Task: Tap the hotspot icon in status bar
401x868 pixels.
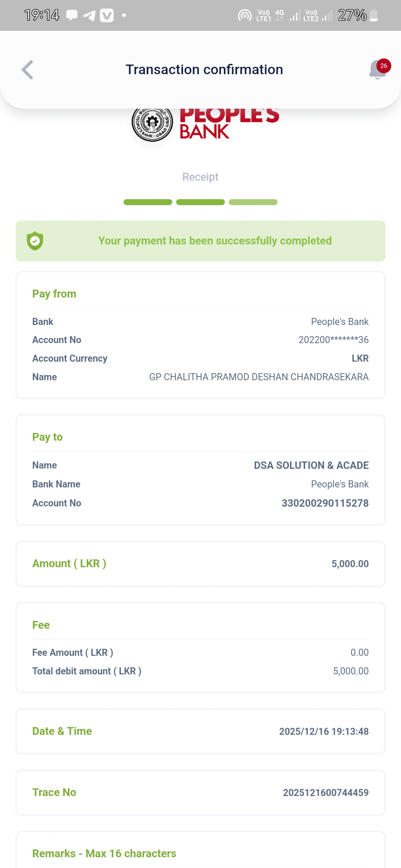Action: point(245,16)
